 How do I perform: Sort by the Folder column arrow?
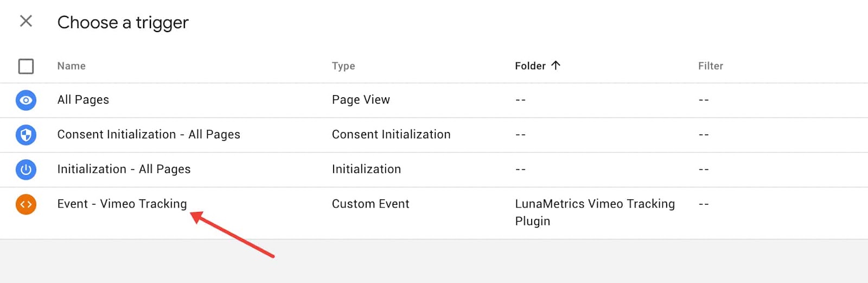(556, 65)
